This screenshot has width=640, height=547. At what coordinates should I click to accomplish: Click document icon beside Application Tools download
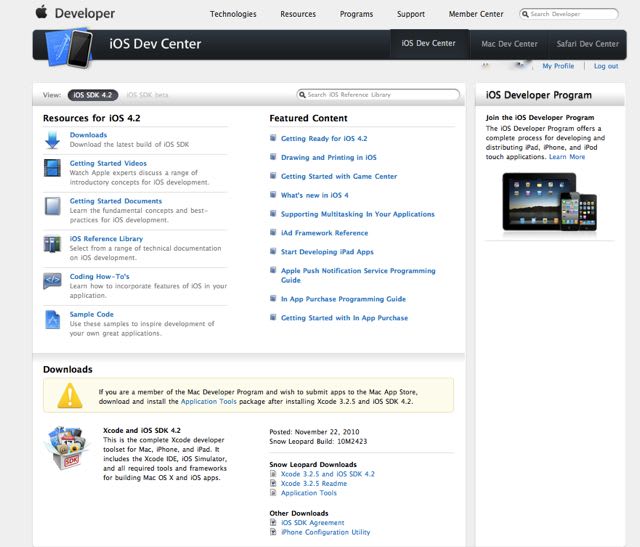[x=273, y=493]
